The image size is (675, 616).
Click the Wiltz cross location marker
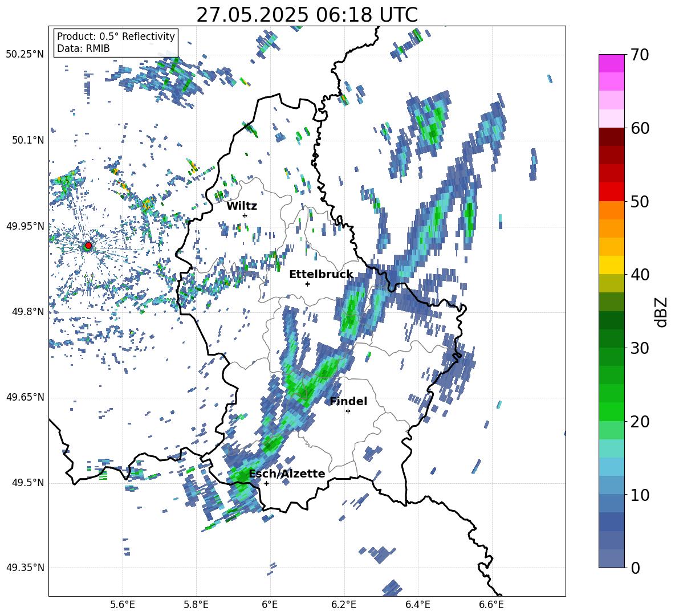245,215
